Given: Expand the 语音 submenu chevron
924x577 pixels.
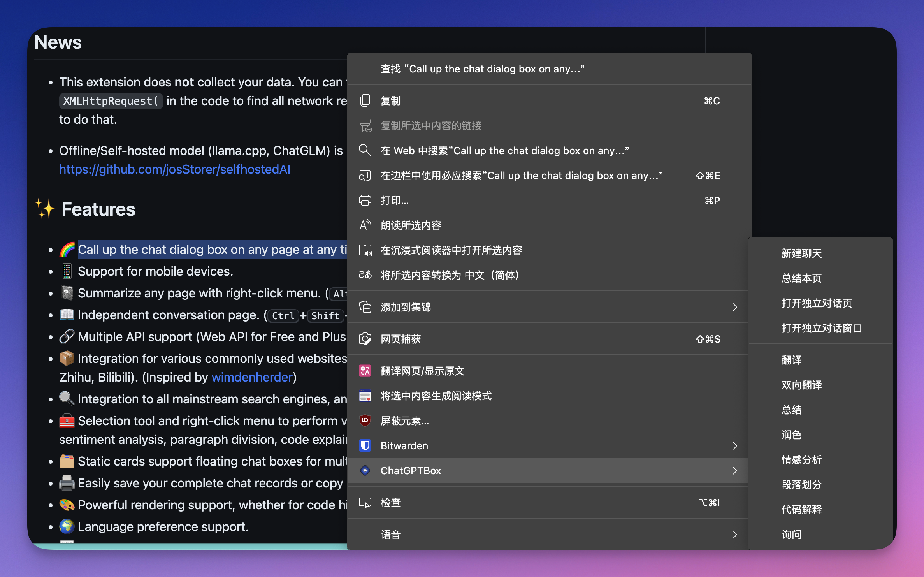Looking at the screenshot, I should 734,535.
